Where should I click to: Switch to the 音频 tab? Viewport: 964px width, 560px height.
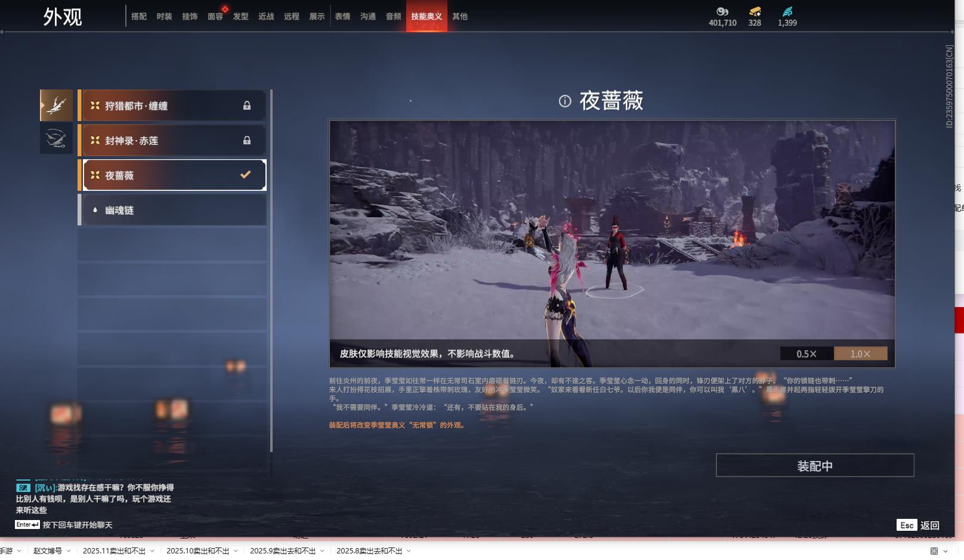click(394, 17)
